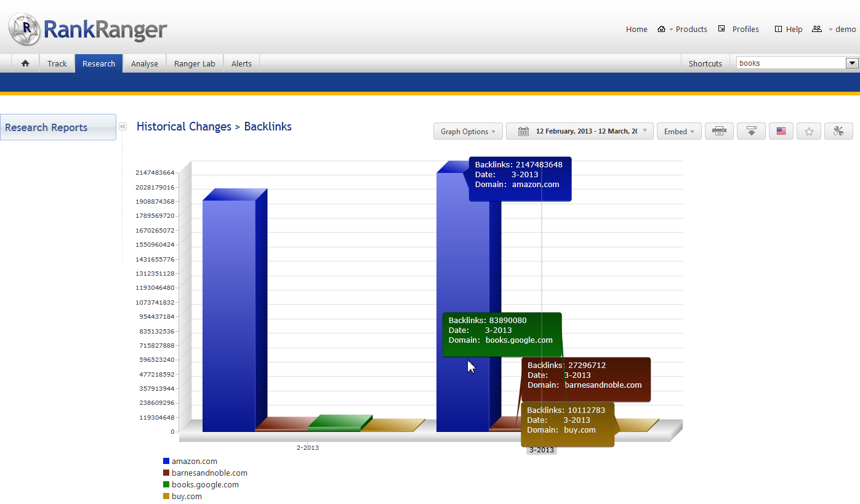The image size is (860, 504).
Task: Click the RankRanger logo
Action: [87, 29]
